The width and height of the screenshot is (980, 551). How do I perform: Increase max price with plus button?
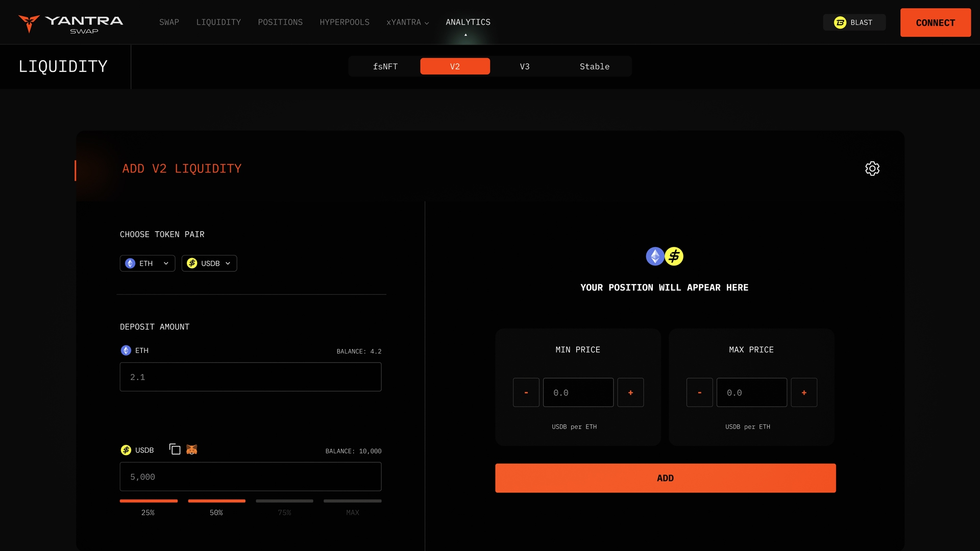pyautogui.click(x=804, y=392)
